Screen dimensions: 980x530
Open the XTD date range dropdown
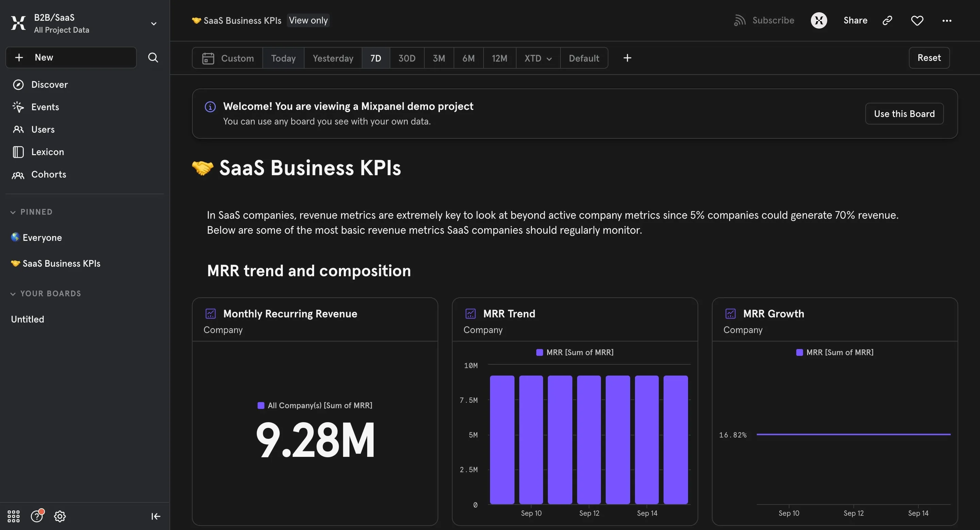538,58
